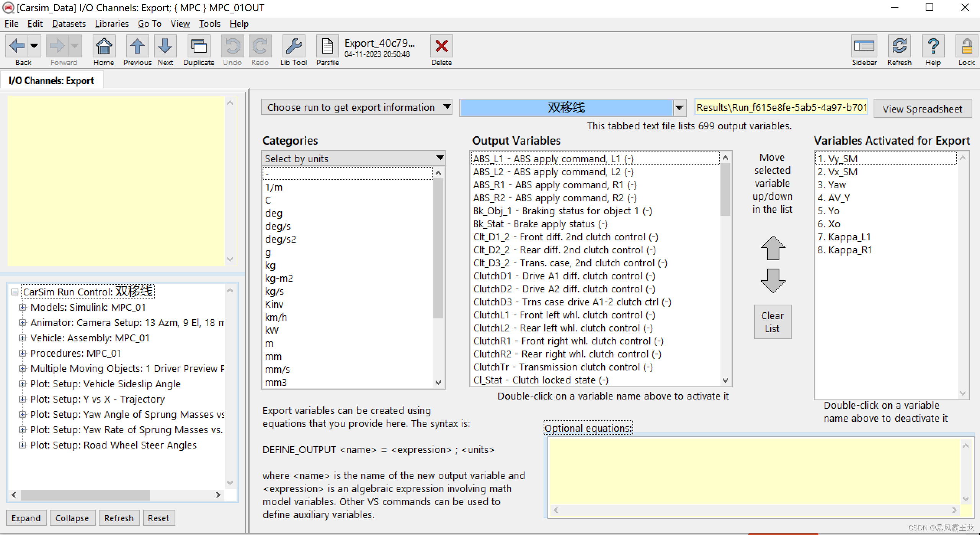Image resolution: width=980 pixels, height=535 pixels.
Task: Expand the 'Models: Simulink: MPC_01' tree node
Action: pyautogui.click(x=23, y=307)
